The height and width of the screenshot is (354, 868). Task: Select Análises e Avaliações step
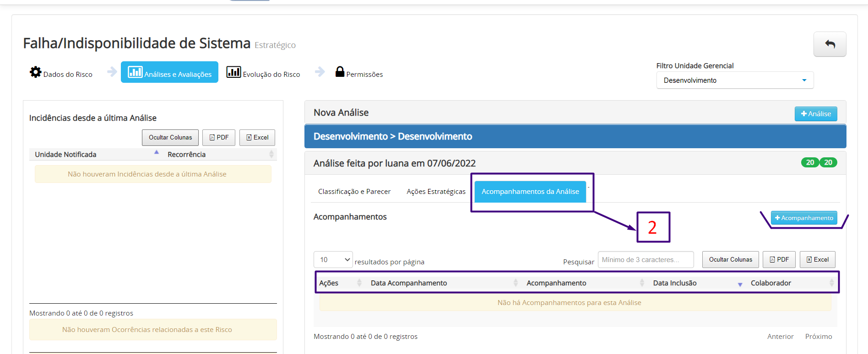(x=169, y=72)
